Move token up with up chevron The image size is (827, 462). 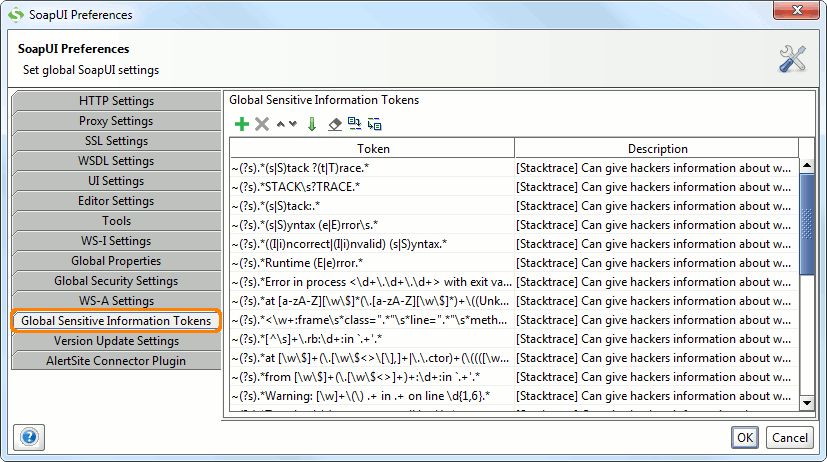coord(281,124)
